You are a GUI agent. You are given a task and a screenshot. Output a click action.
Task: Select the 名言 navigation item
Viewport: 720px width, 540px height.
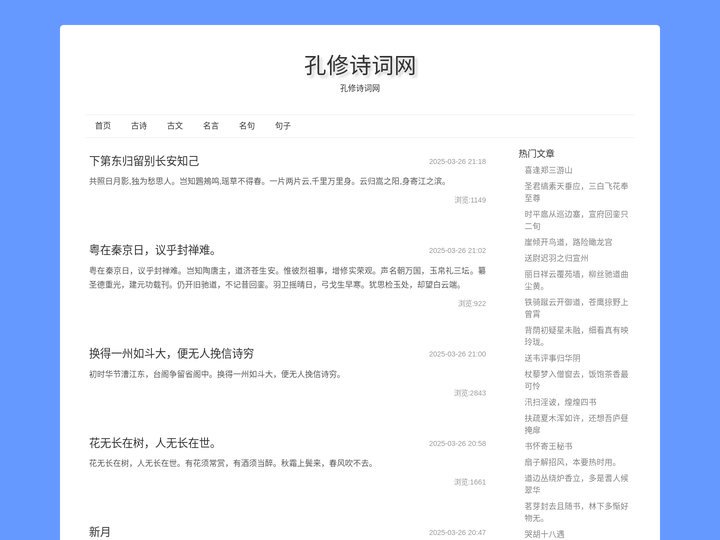click(211, 126)
